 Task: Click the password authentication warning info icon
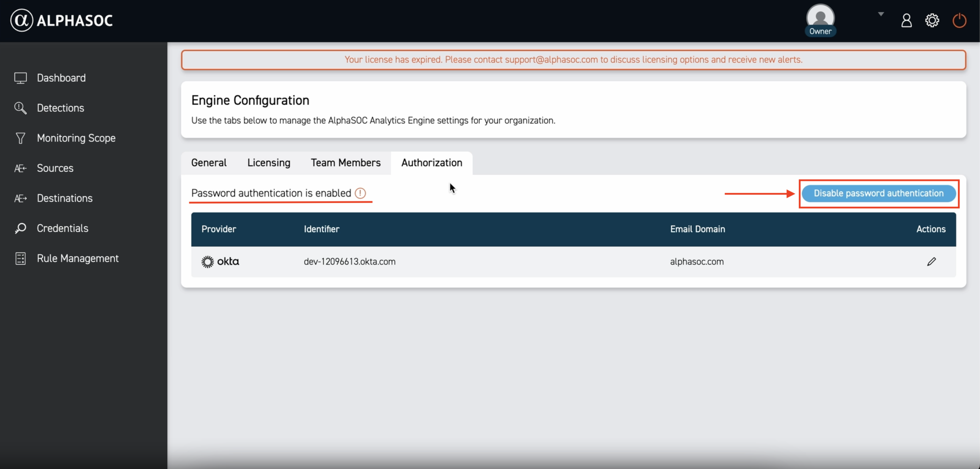[360, 193]
